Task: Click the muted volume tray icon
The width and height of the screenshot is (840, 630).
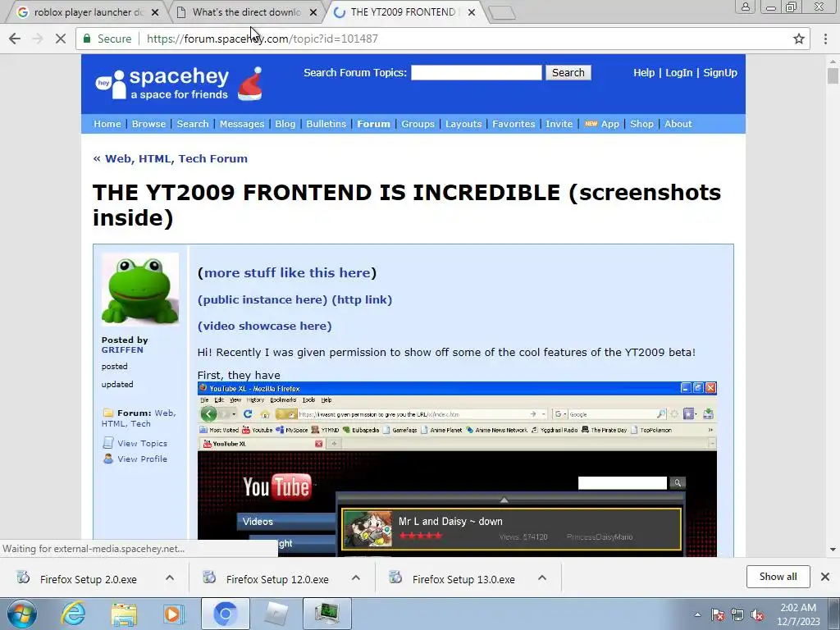Action: point(757,614)
